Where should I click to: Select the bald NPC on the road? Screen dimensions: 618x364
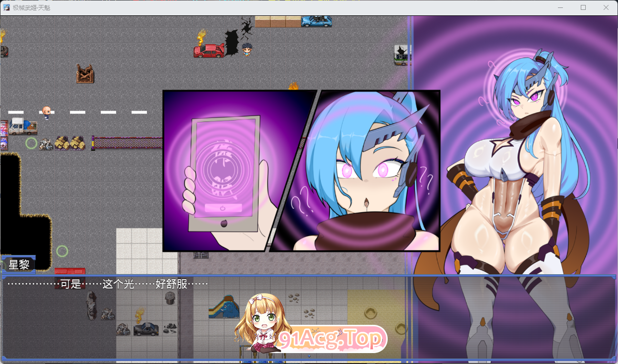click(x=46, y=112)
